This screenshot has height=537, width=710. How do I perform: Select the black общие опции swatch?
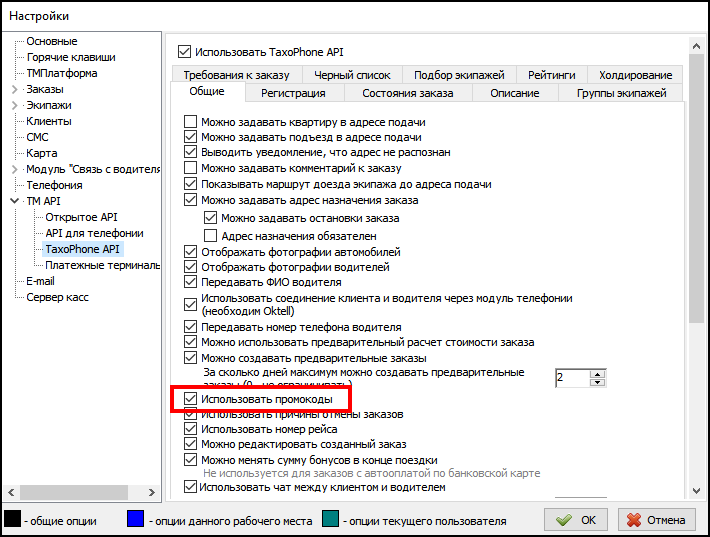pyautogui.click(x=13, y=519)
